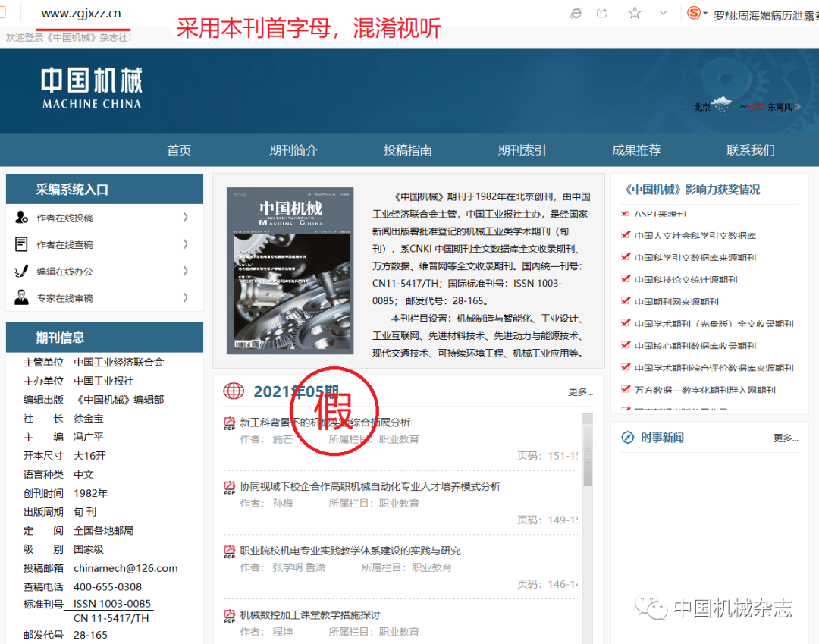
Task: Click the pen icon beside 编辑在线办公
Action: pyautogui.click(x=21, y=271)
